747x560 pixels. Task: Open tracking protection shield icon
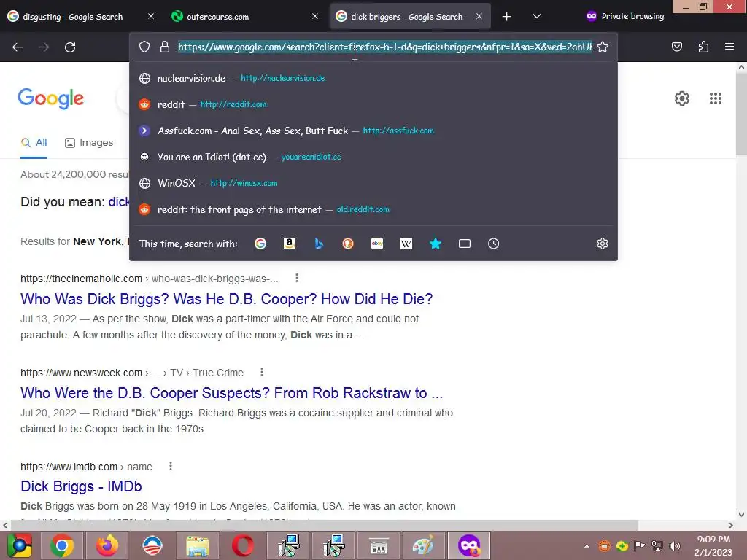click(144, 47)
